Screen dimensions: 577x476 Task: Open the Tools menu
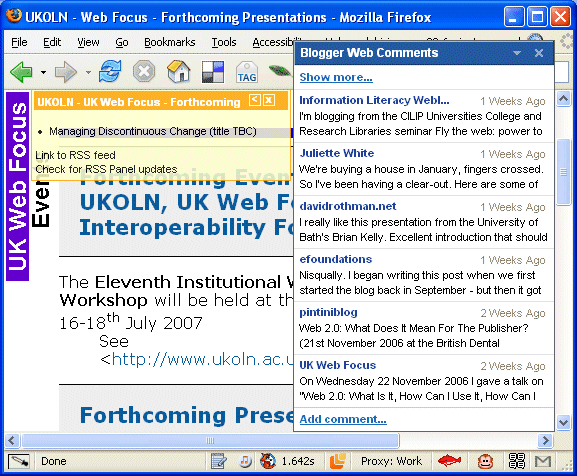click(x=224, y=43)
